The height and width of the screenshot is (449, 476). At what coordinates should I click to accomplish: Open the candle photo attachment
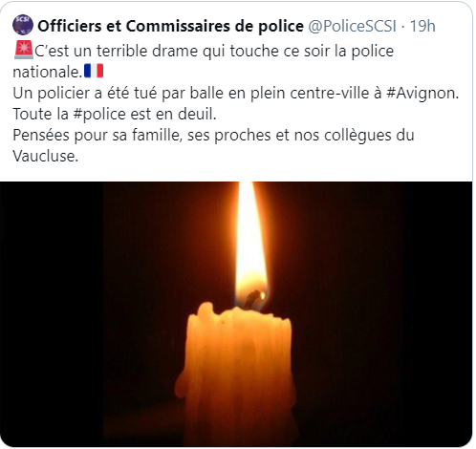pos(236,314)
